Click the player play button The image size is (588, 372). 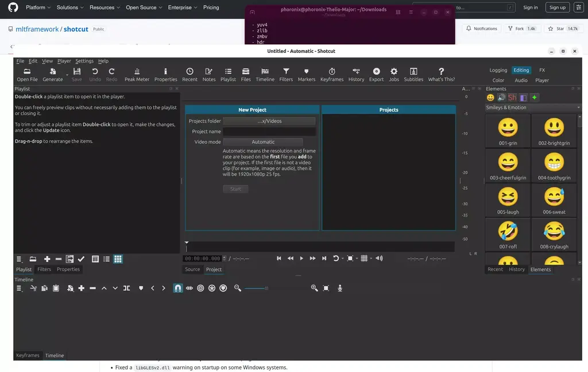pos(301,258)
